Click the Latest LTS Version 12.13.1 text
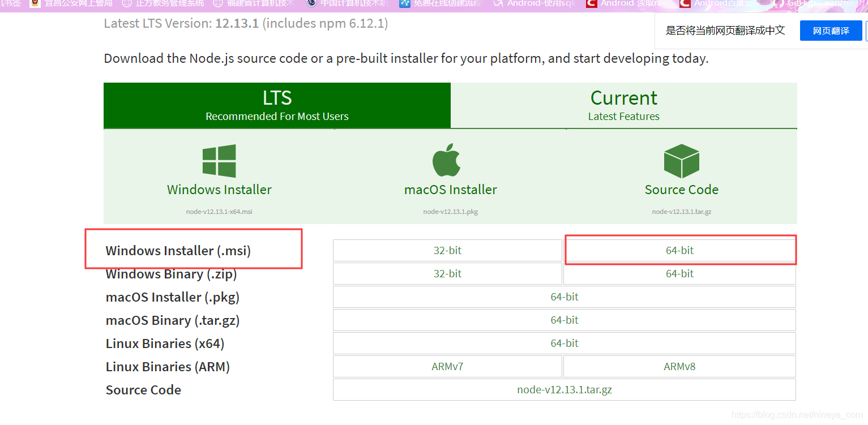The image size is (868, 425). point(246,24)
